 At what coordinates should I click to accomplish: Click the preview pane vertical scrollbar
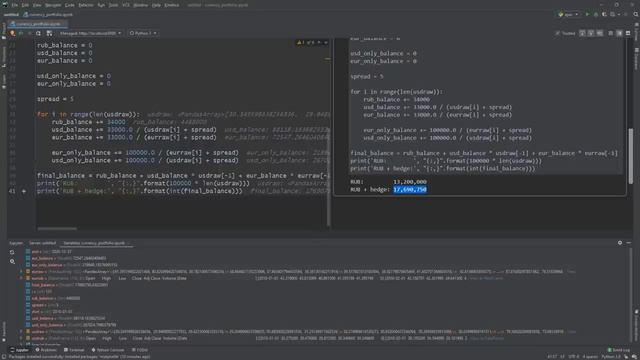click(x=631, y=155)
